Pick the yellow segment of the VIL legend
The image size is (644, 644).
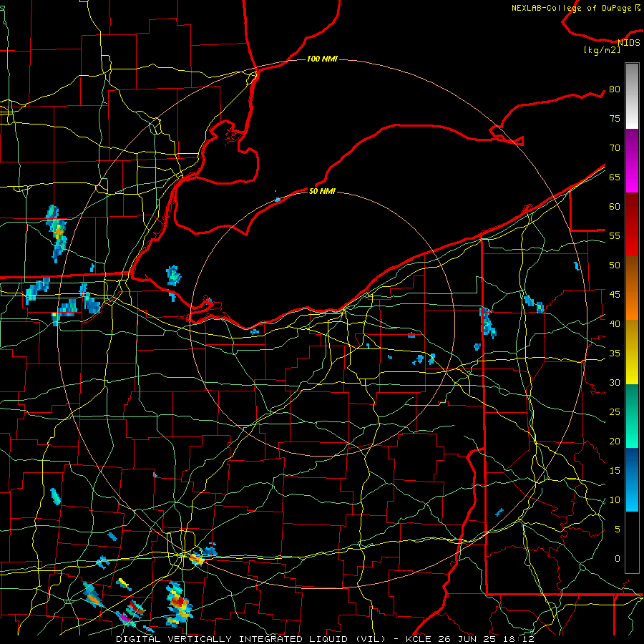pyautogui.click(x=632, y=352)
